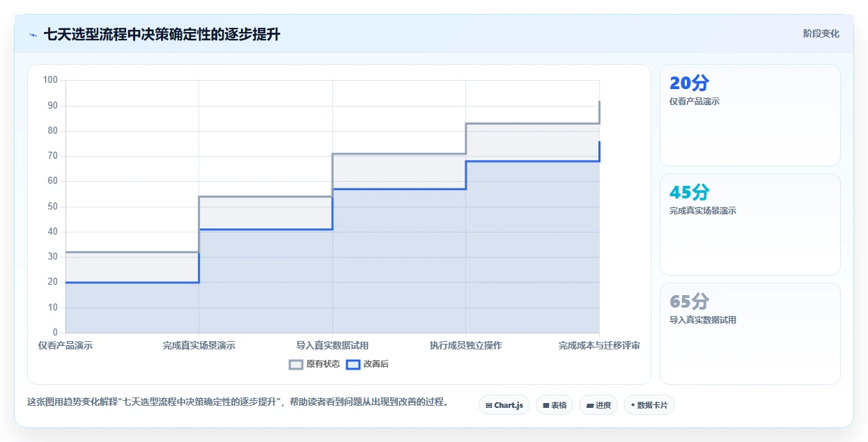Click the y-axis value 50
This screenshot has width=868, height=442.
point(53,207)
